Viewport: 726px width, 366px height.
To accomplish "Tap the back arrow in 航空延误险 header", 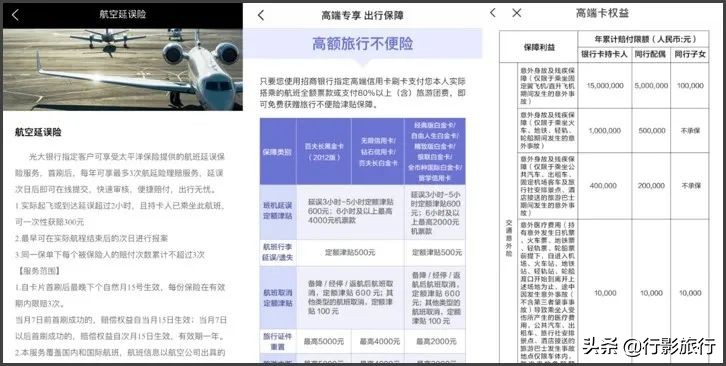I will 15,15.
